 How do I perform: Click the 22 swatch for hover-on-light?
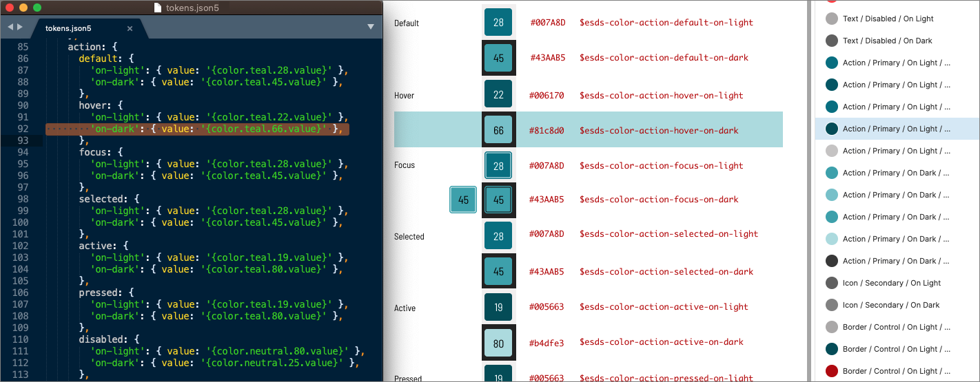[498, 95]
